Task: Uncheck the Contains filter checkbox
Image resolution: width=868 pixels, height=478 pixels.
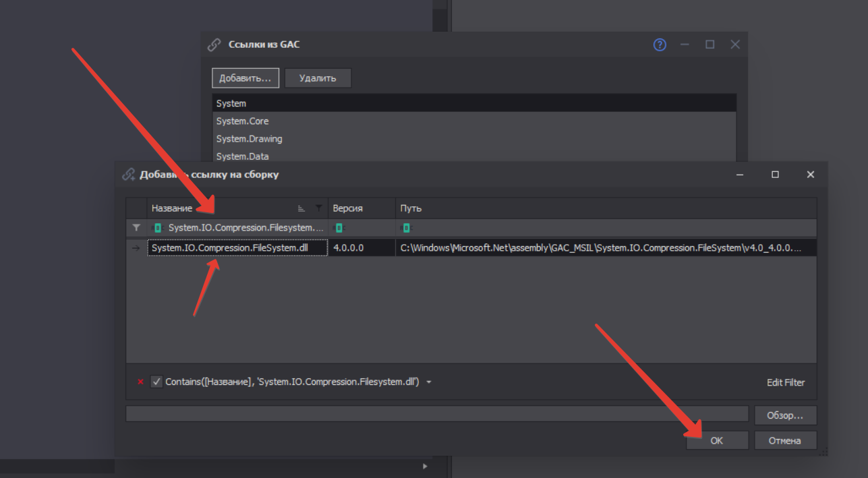Action: pos(156,382)
